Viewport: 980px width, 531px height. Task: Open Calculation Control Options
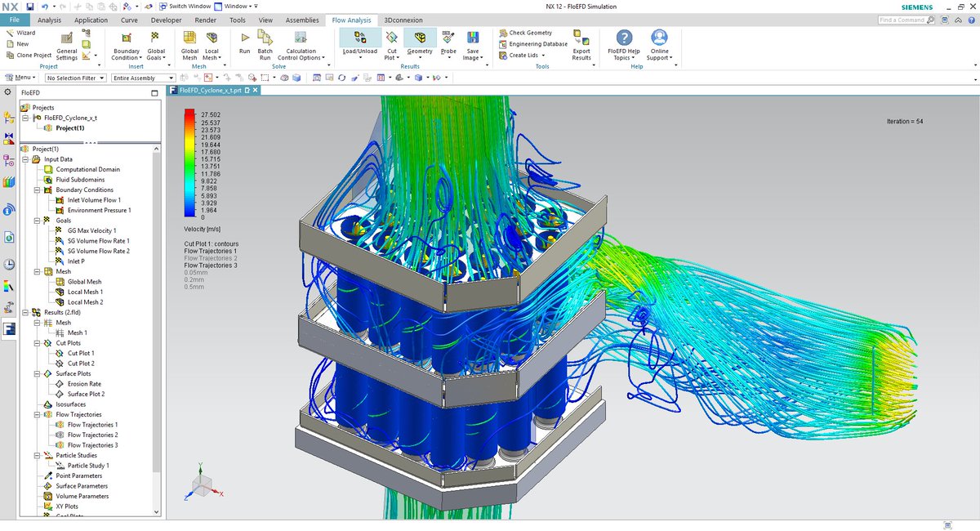point(300,46)
